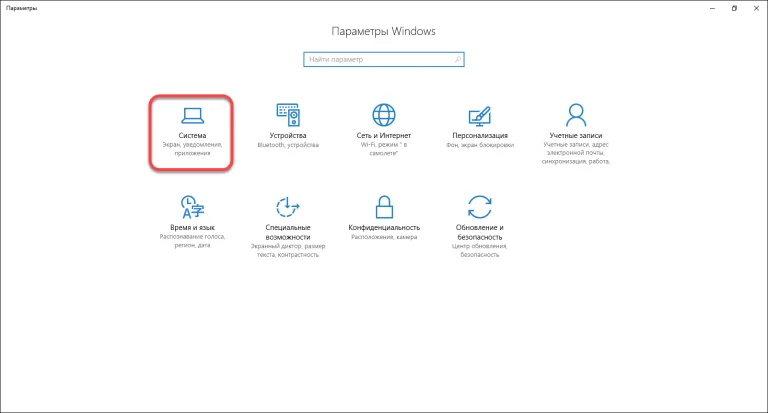Click the Устройства label text
This screenshot has height=413, width=768.
(288, 135)
